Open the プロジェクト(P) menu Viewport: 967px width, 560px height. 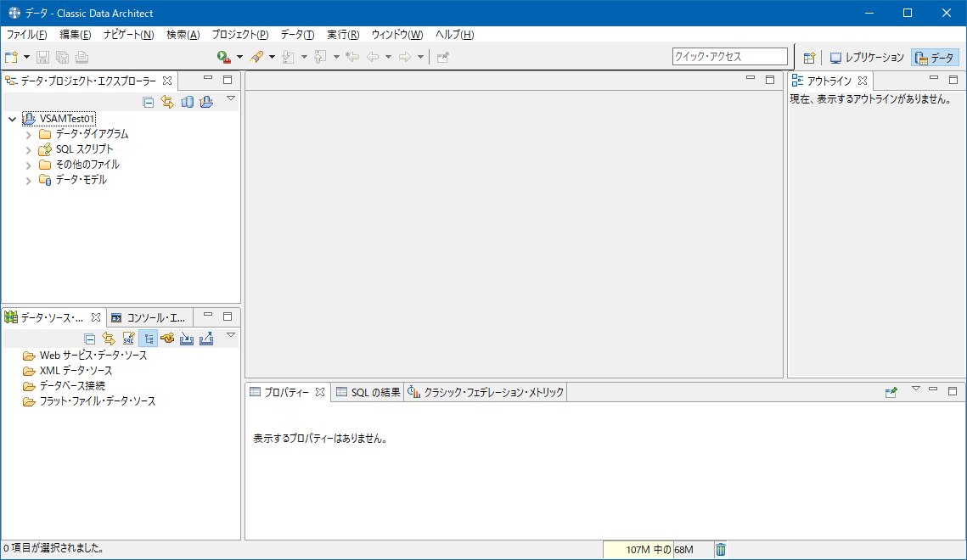pos(240,35)
